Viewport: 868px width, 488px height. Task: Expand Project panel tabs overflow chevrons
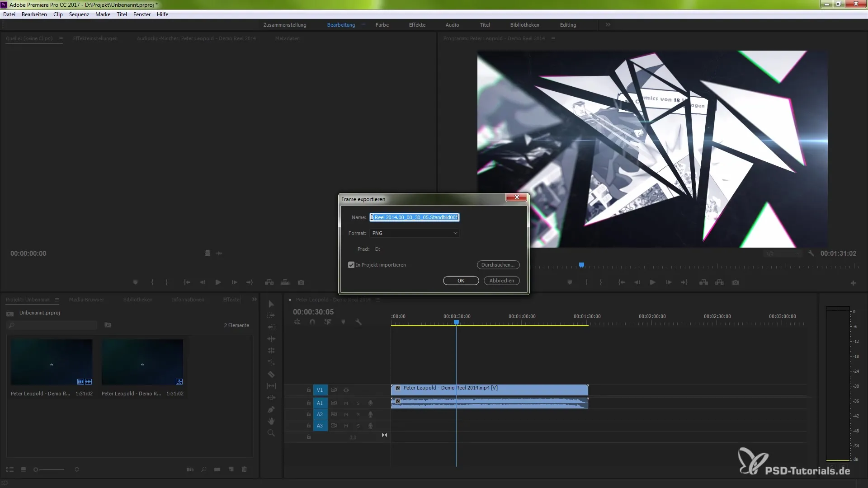[x=255, y=300]
